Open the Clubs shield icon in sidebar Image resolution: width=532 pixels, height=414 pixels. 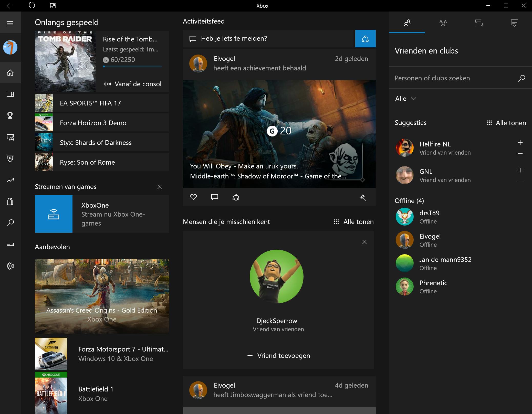10,158
